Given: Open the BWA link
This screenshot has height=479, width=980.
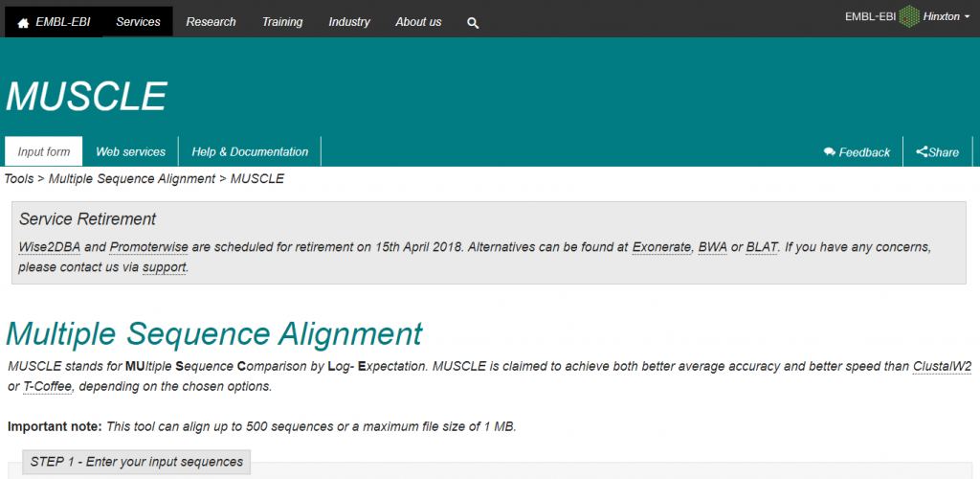Looking at the screenshot, I should point(712,247).
